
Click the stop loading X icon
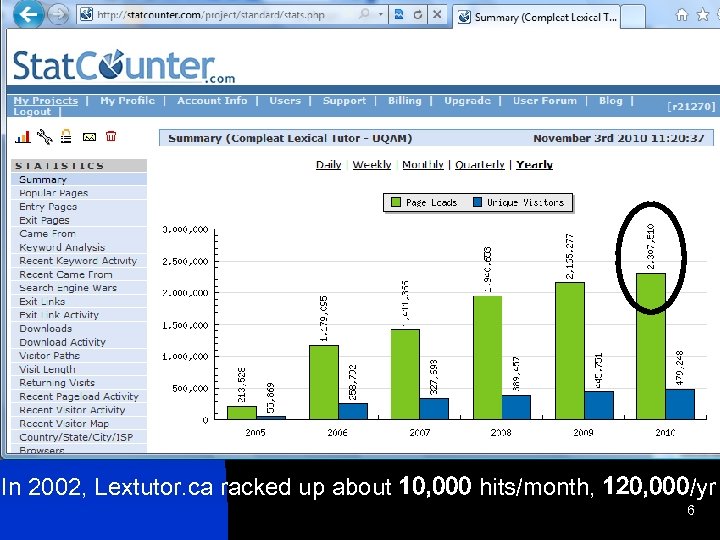click(437, 14)
